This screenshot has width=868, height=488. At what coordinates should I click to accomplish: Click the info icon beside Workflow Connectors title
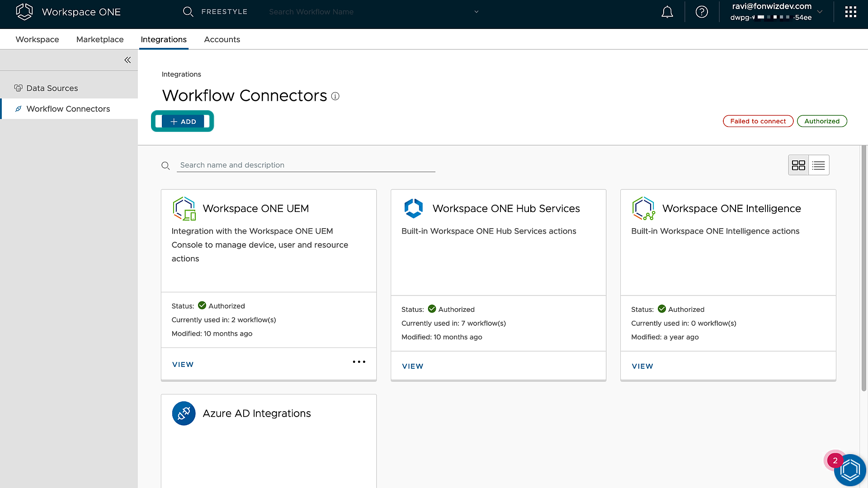pyautogui.click(x=335, y=96)
